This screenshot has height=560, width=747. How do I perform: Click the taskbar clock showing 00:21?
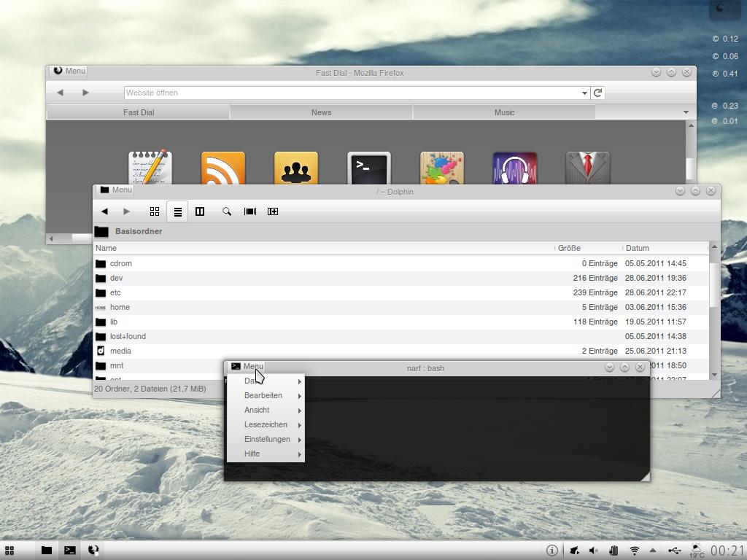[x=727, y=551]
